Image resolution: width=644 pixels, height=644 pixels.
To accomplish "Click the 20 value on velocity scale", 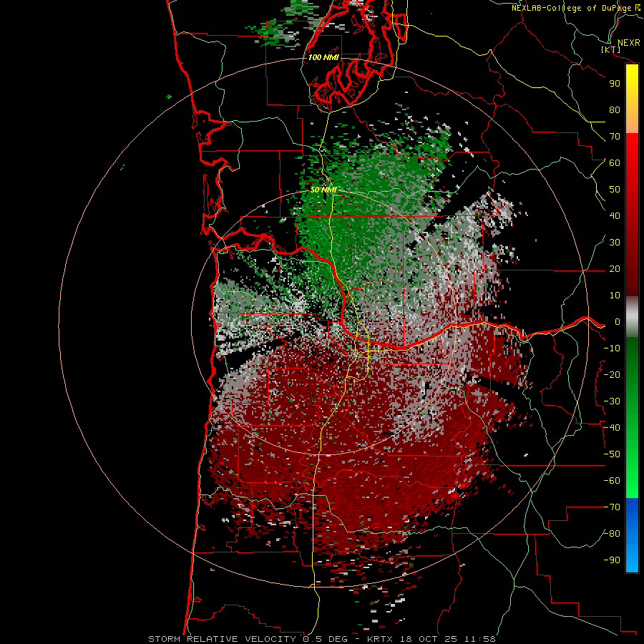I will tap(615, 269).
